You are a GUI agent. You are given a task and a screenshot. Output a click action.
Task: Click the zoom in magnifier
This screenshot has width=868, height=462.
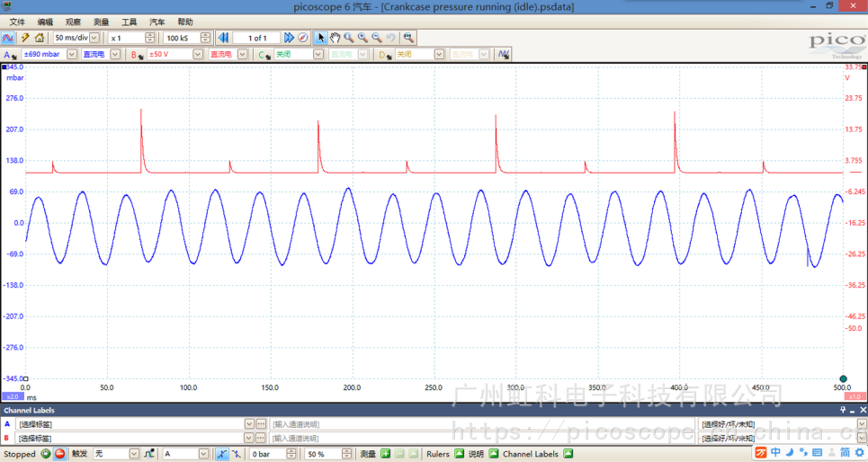coord(362,38)
